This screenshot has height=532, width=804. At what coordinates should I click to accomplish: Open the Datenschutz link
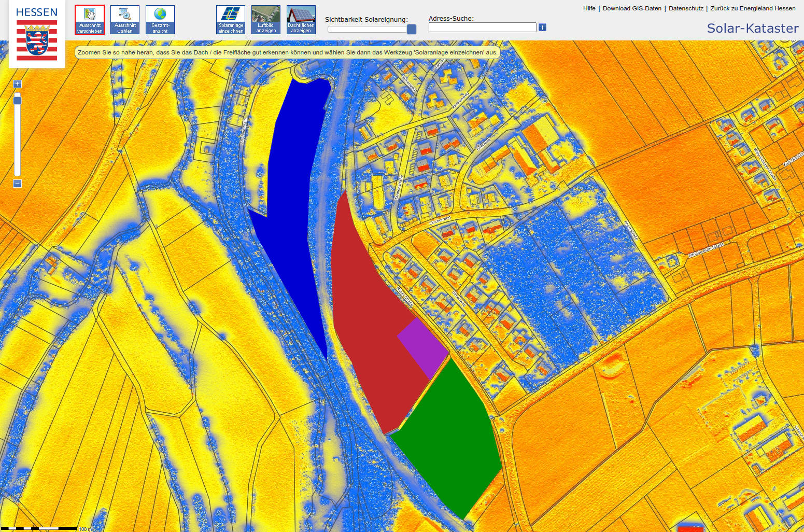coord(686,8)
